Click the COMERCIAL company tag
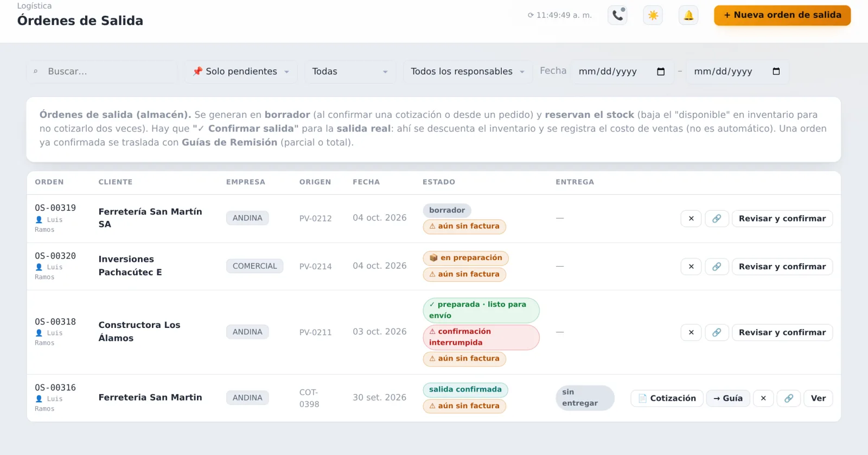This screenshot has width=868, height=455. click(254, 266)
